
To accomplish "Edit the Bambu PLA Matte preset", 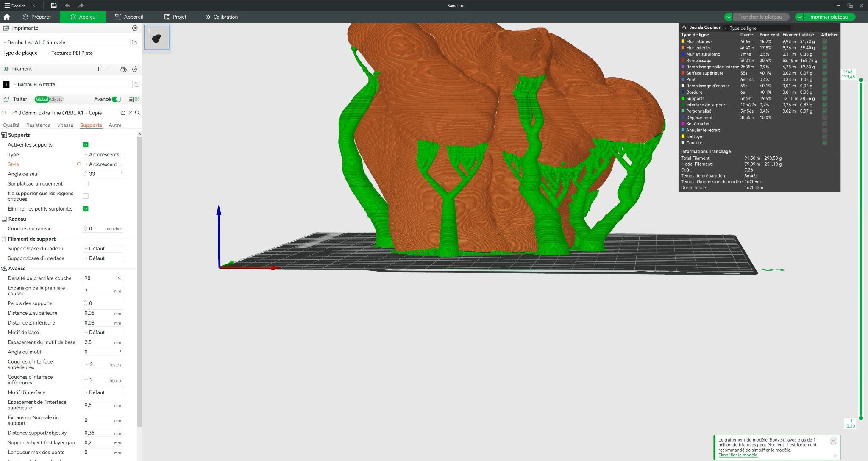I will click(137, 84).
